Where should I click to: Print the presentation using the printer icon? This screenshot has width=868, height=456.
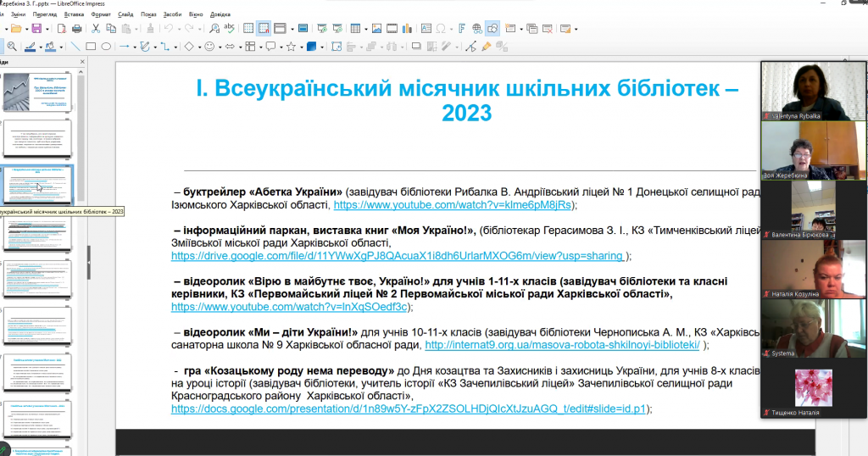[76, 29]
